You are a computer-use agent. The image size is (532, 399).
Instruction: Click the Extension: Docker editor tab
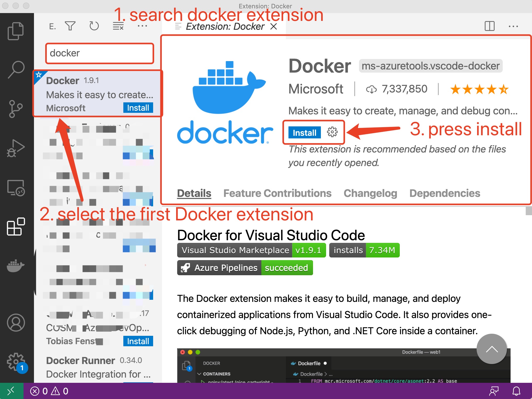click(224, 26)
